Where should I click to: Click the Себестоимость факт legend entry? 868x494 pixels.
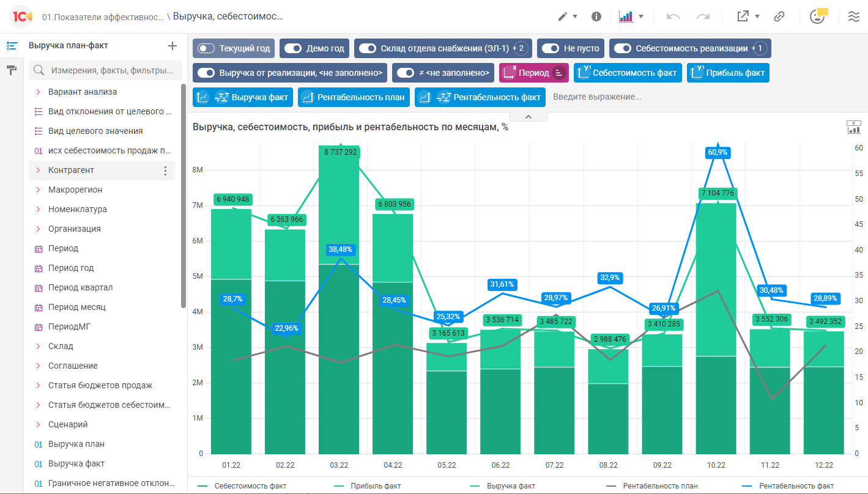click(x=242, y=486)
